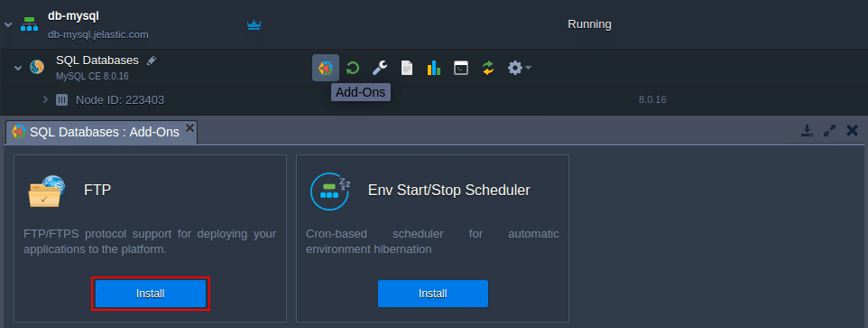View Statistics via the bar chart icon
The height and width of the screenshot is (328, 868).
(433, 68)
